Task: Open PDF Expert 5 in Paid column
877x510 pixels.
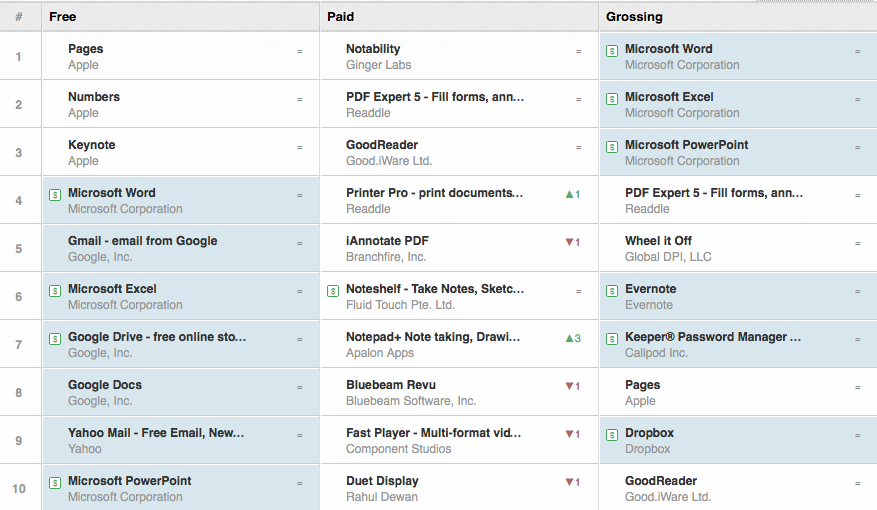Action: click(x=435, y=97)
